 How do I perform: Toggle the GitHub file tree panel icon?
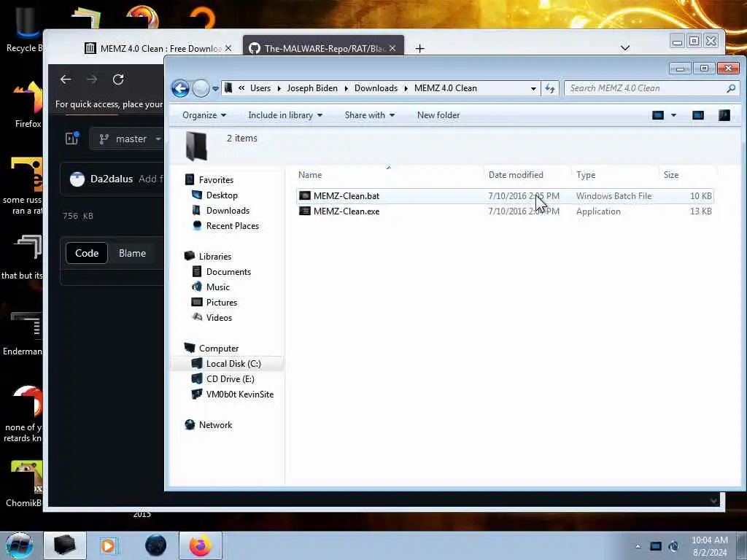coord(72,139)
